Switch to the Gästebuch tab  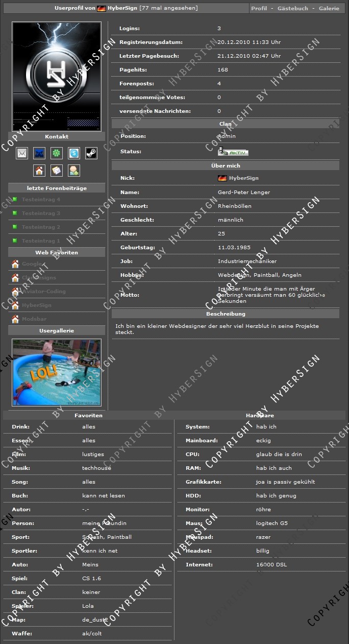tap(293, 9)
